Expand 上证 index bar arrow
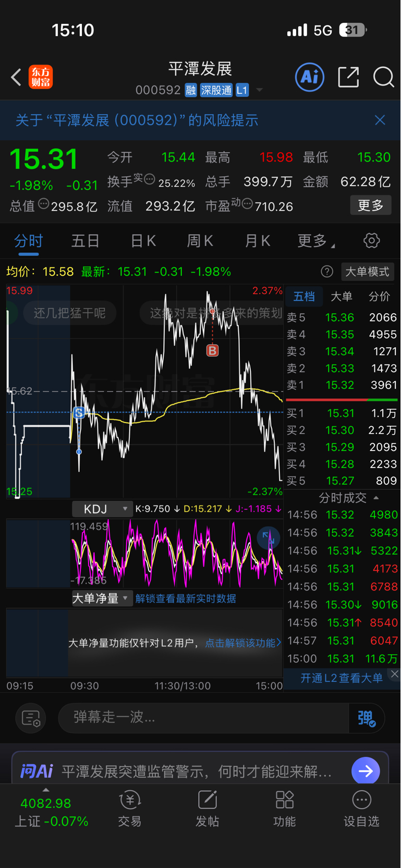401x868 pixels. pyautogui.click(x=46, y=790)
